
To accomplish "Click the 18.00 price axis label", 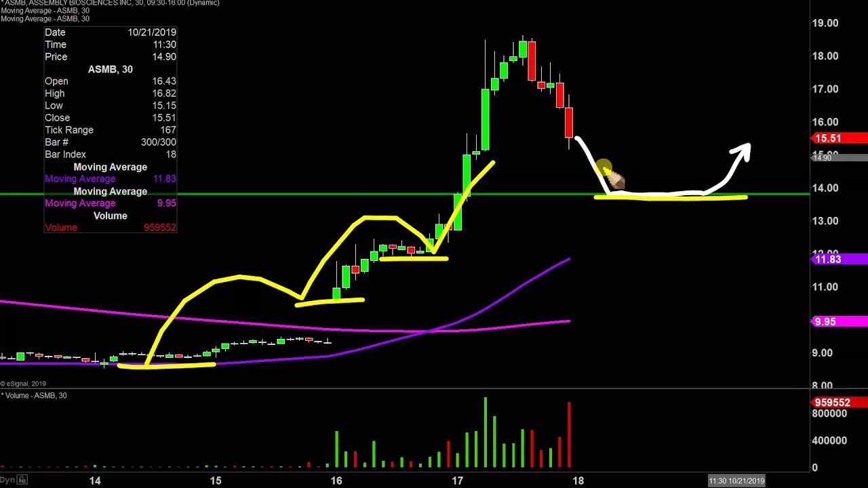I will (x=825, y=56).
